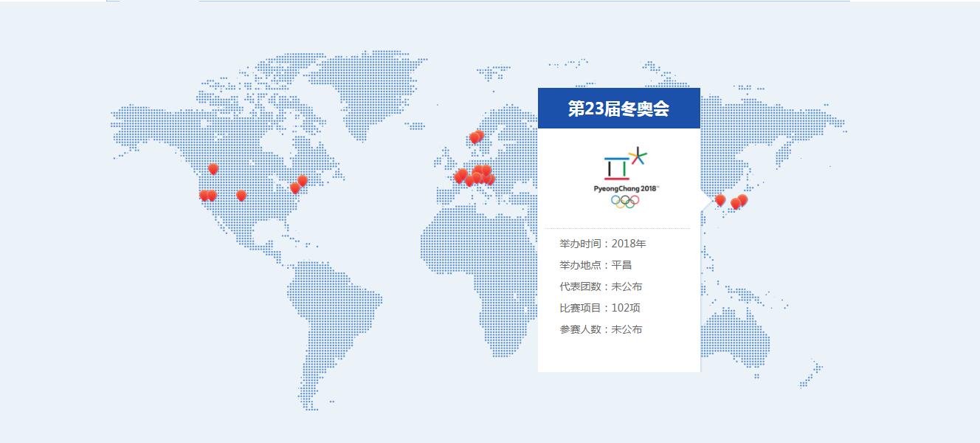Click the easternmost pin on Japan
The width and height of the screenshot is (980, 443).
pos(742,199)
